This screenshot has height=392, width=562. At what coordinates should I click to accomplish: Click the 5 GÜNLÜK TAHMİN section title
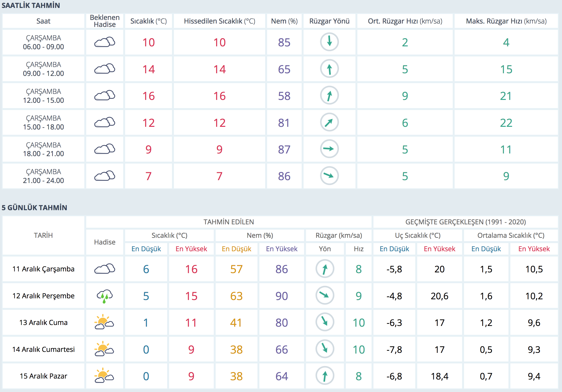34,208
